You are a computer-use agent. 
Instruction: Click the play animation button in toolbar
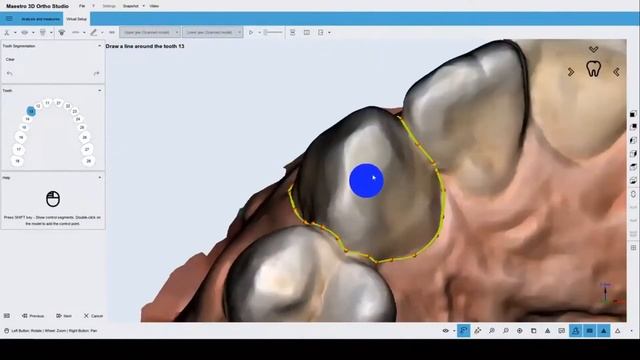(x=251, y=32)
